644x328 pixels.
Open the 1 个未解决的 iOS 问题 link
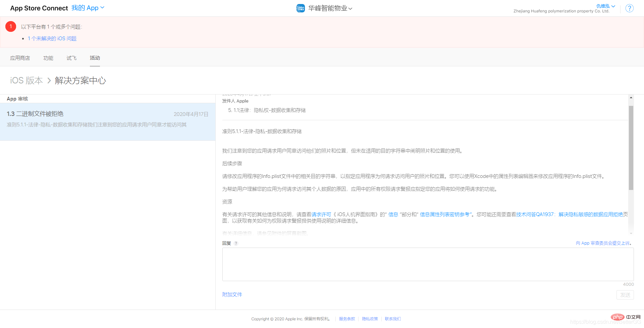[52, 39]
